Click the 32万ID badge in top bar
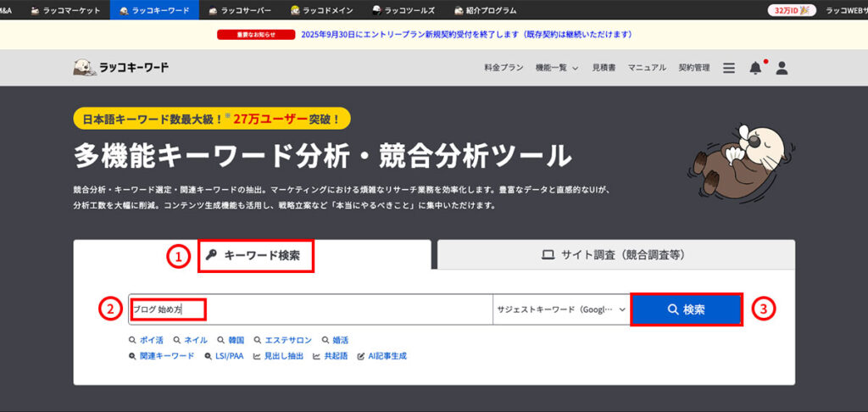 [790, 10]
